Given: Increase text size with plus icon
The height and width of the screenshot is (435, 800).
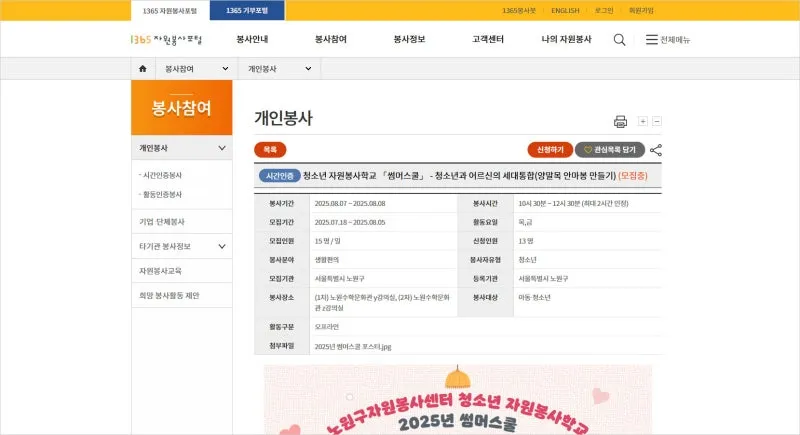Looking at the screenshot, I should click(643, 122).
